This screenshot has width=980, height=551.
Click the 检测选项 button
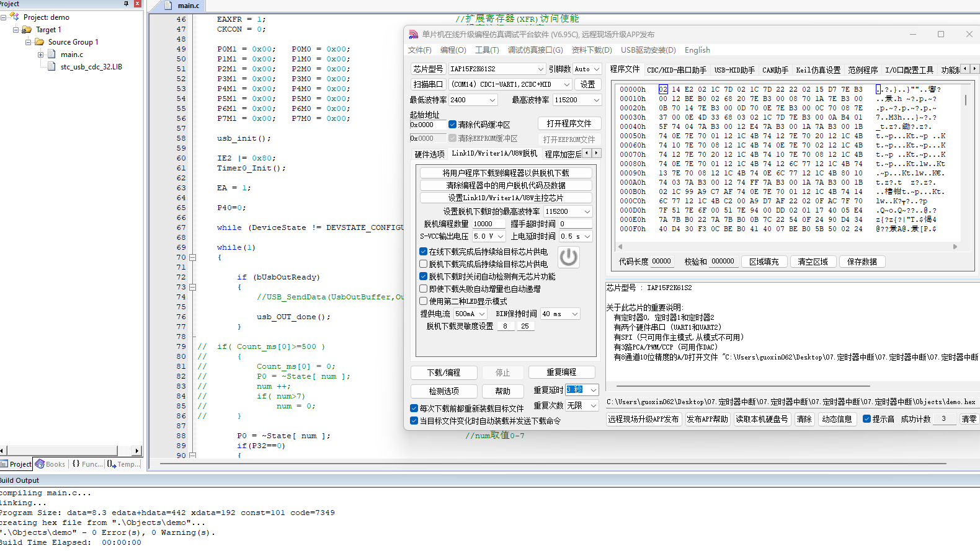pos(443,391)
